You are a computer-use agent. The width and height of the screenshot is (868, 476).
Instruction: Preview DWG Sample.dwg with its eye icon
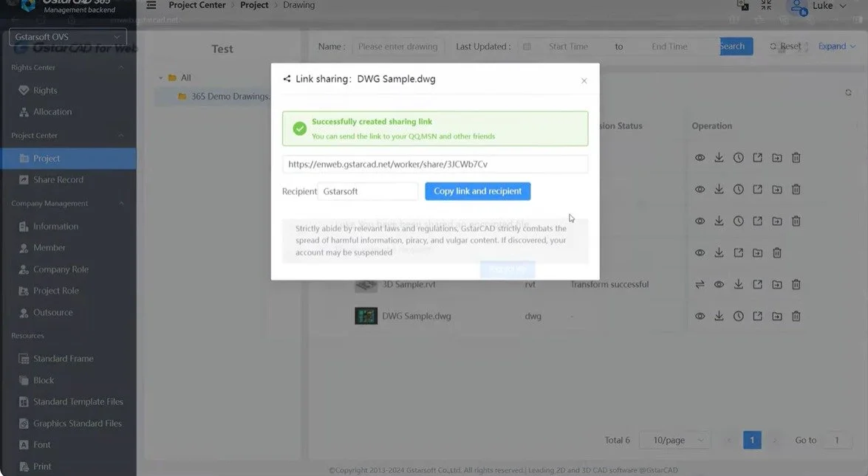(700, 317)
